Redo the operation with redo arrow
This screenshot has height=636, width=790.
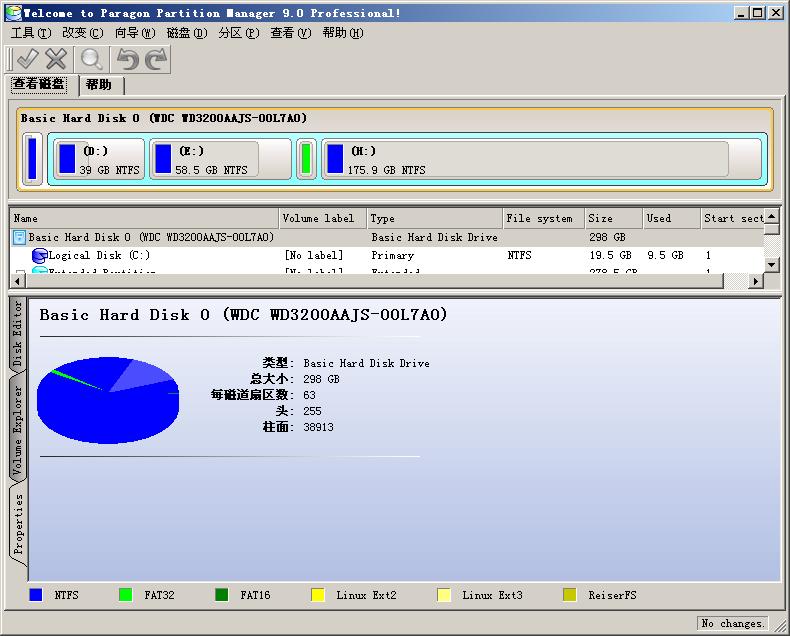[156, 59]
